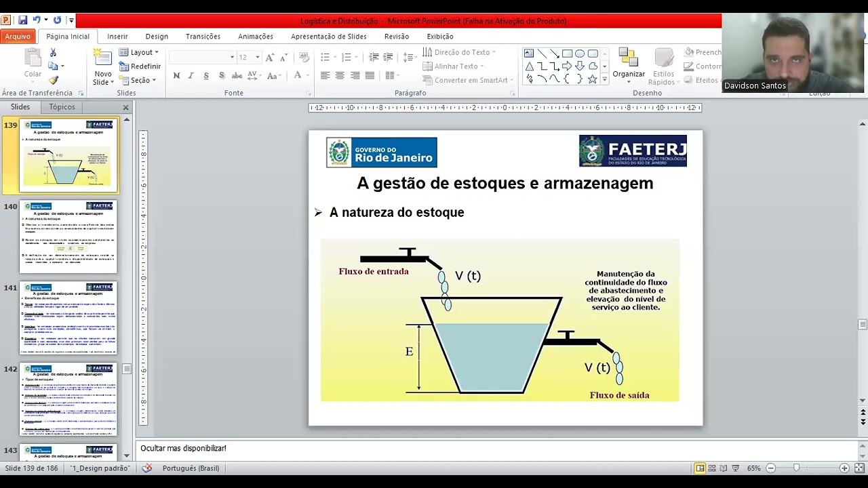The width and height of the screenshot is (868, 488).
Task: Click the spell check icon in status bar
Action: [147, 468]
